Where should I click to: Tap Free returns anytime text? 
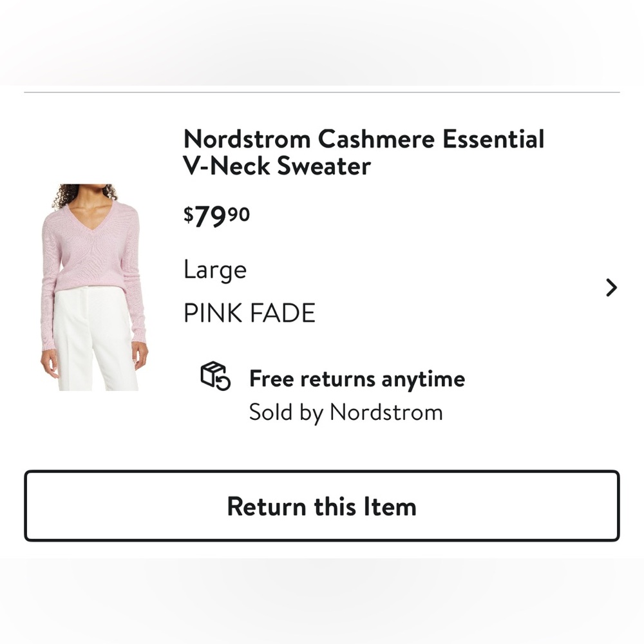tap(356, 379)
